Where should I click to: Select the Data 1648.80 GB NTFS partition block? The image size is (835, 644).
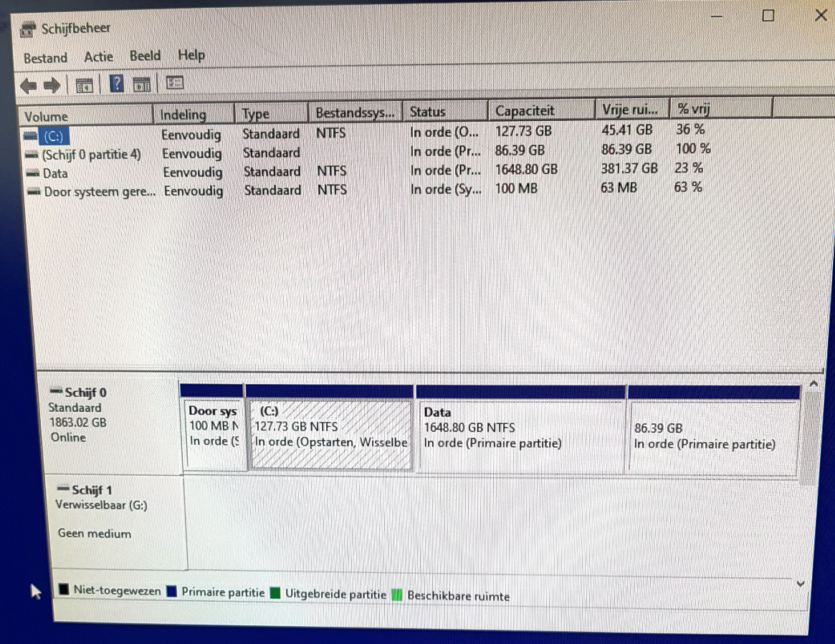[x=521, y=429]
